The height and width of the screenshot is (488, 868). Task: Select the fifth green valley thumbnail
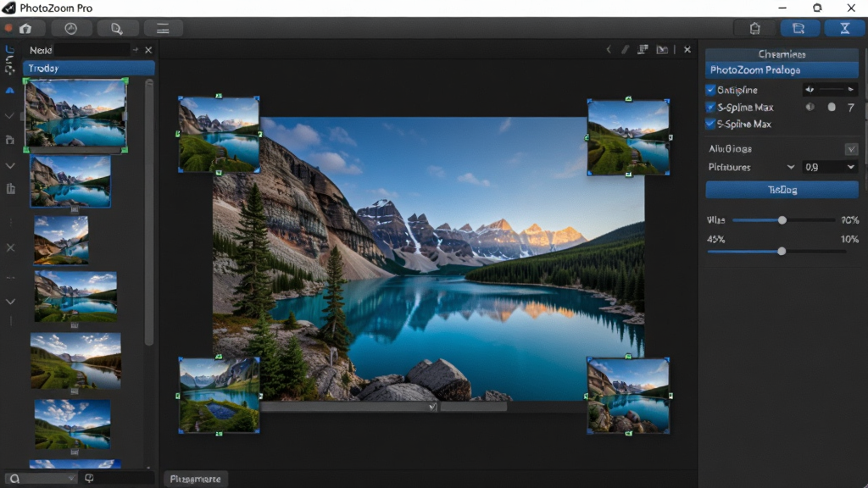tap(75, 361)
